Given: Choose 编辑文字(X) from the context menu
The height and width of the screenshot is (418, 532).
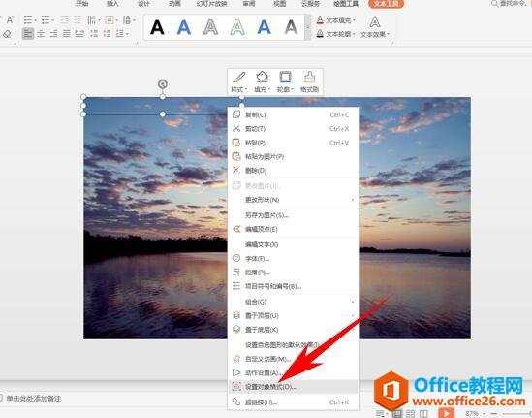Looking at the screenshot, I should coord(294,244).
